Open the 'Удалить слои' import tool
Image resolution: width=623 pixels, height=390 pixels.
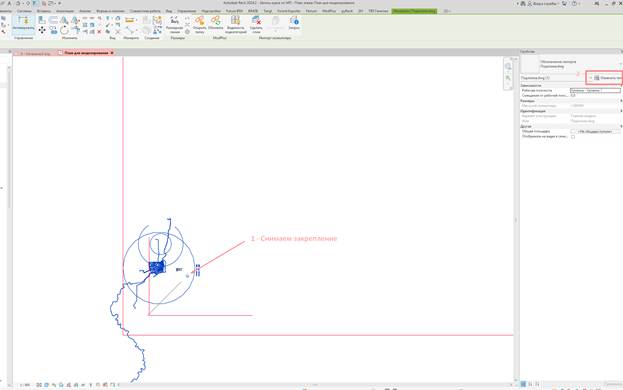pos(256,24)
